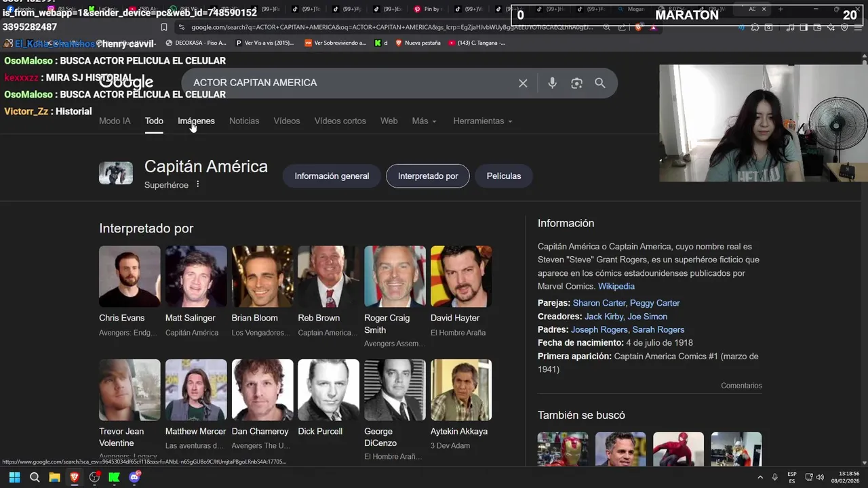Open Spider-Man thumbnail in También se buscó
The image size is (868, 488).
tap(678, 449)
